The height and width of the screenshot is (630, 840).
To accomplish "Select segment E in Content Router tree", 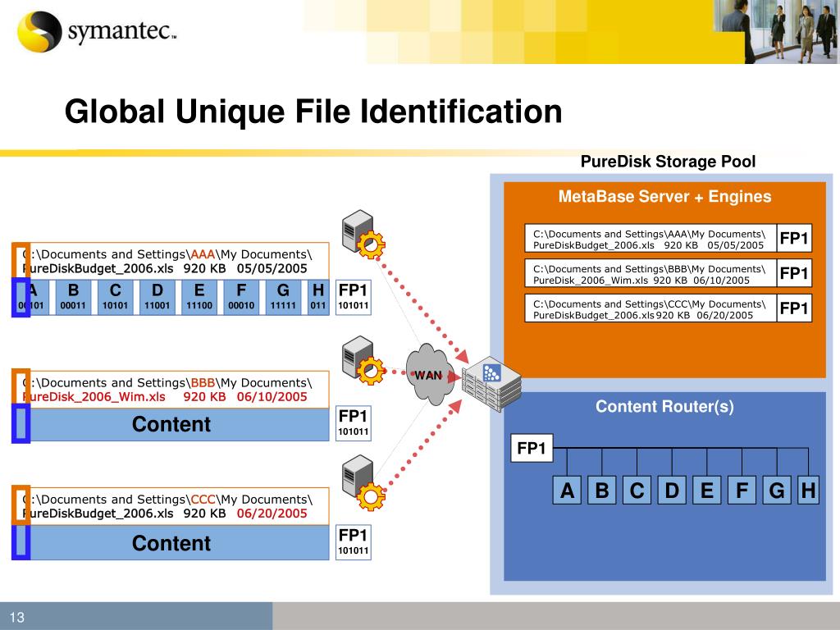I will 706,491.
